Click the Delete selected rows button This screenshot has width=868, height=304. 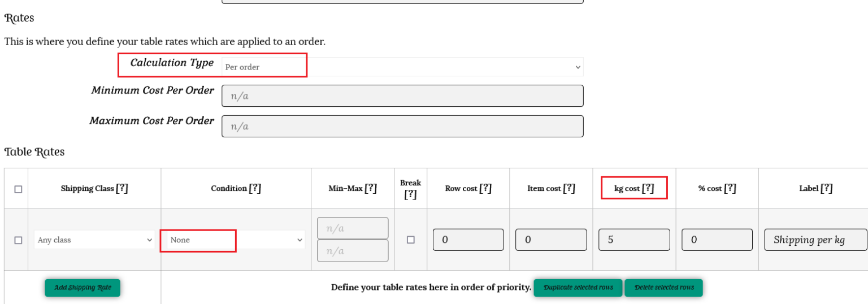663,288
